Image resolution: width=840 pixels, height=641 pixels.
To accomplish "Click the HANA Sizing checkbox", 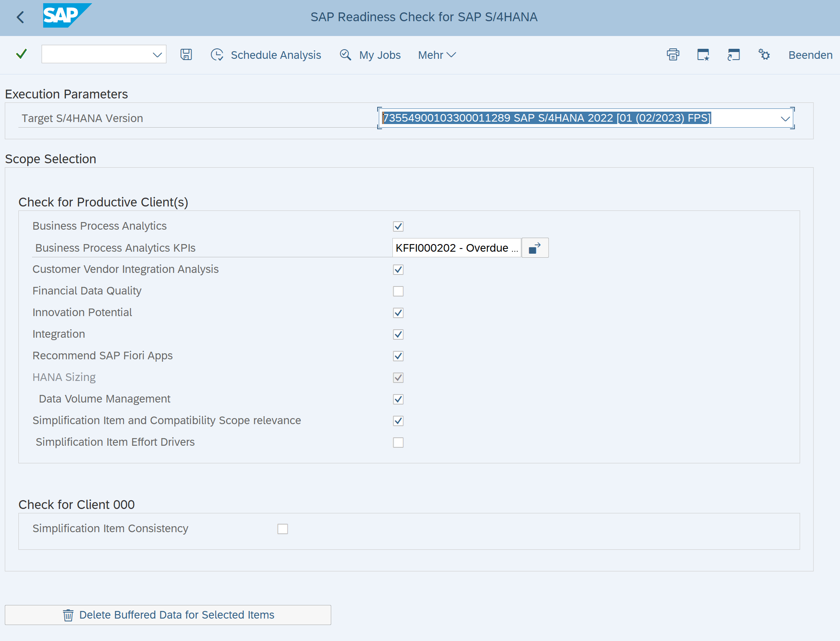I will [398, 378].
